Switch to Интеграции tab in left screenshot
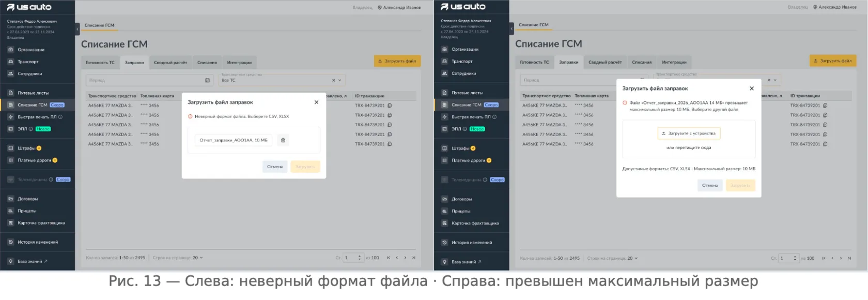 (x=240, y=63)
